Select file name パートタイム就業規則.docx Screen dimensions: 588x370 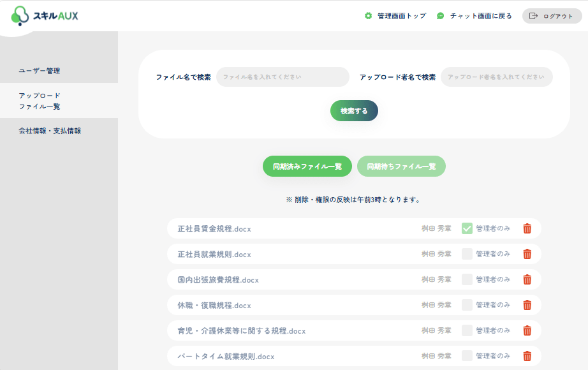(226, 357)
